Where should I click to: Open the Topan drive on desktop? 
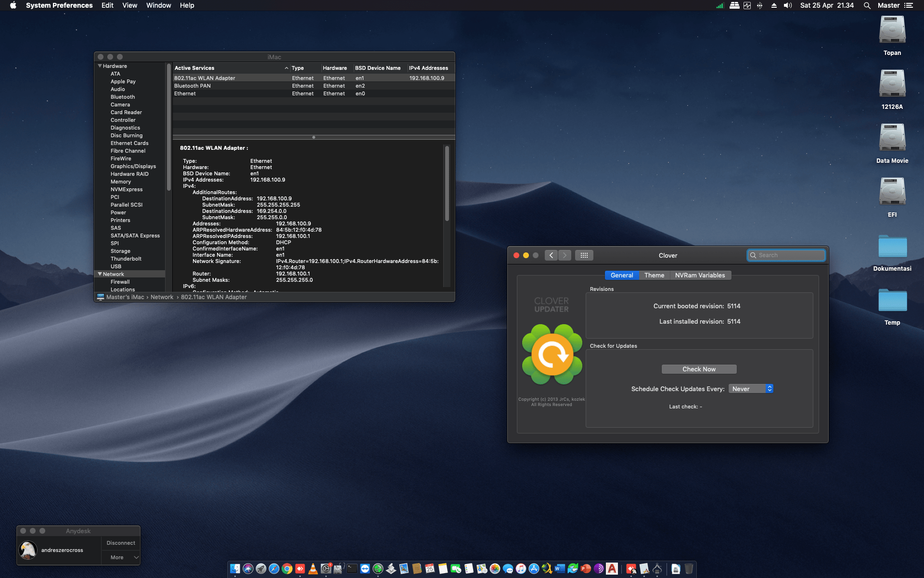[x=892, y=30]
